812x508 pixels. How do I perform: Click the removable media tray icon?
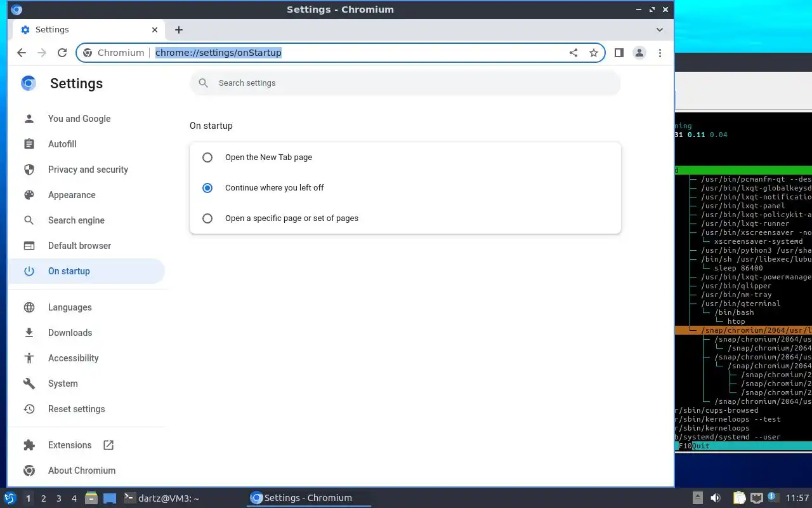[697, 498]
